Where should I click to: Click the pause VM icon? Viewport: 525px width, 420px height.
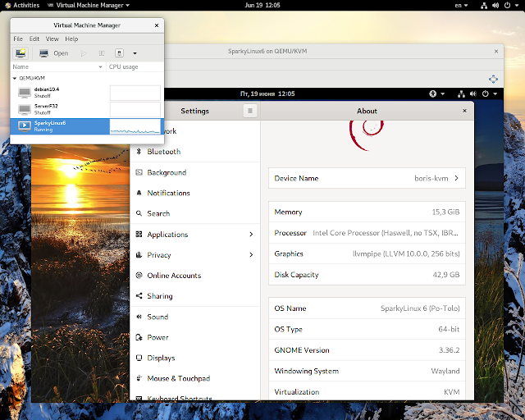(102, 53)
